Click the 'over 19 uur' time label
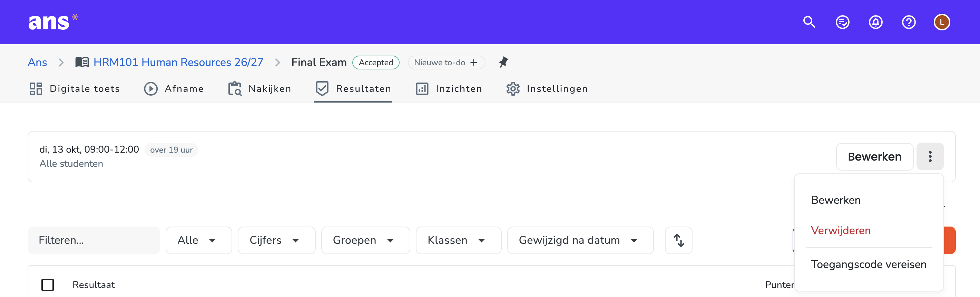The image size is (980, 297). [171, 150]
